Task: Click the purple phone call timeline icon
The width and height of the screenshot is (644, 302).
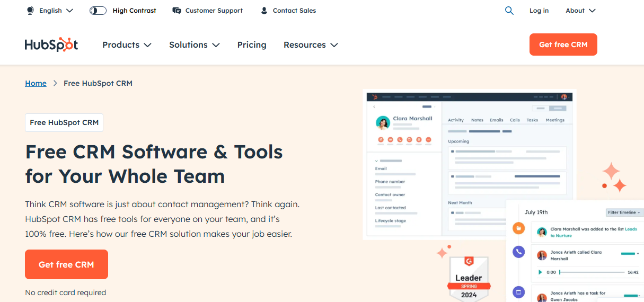Action: [x=519, y=252]
